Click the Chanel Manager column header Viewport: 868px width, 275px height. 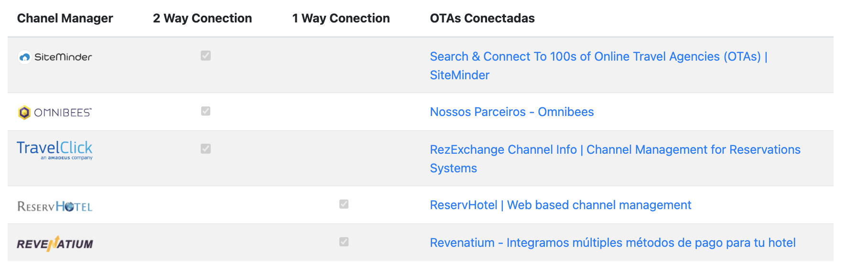(65, 18)
